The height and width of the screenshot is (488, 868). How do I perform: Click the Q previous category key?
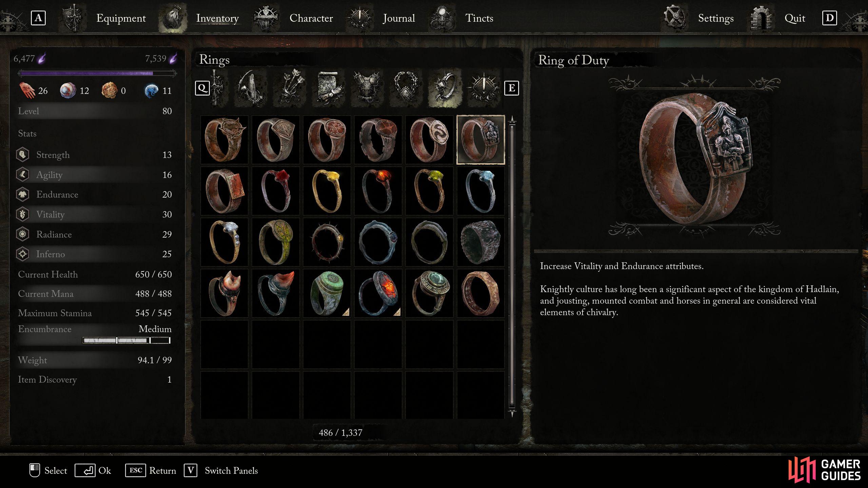point(202,88)
